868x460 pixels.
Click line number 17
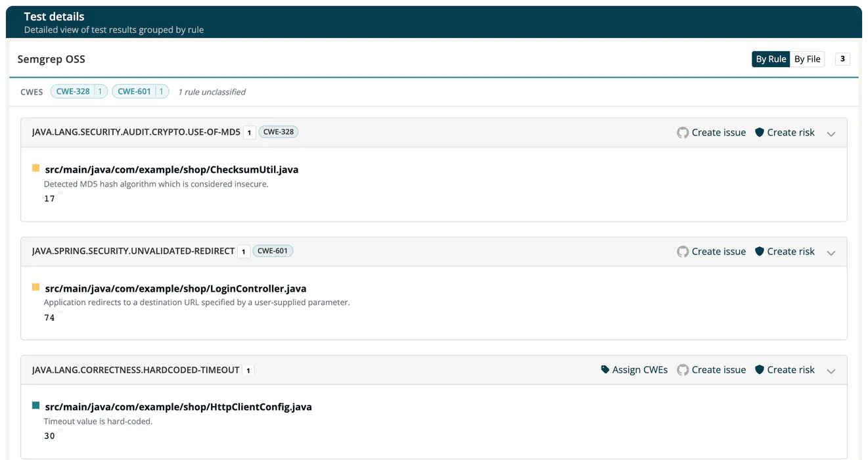pyautogui.click(x=49, y=198)
